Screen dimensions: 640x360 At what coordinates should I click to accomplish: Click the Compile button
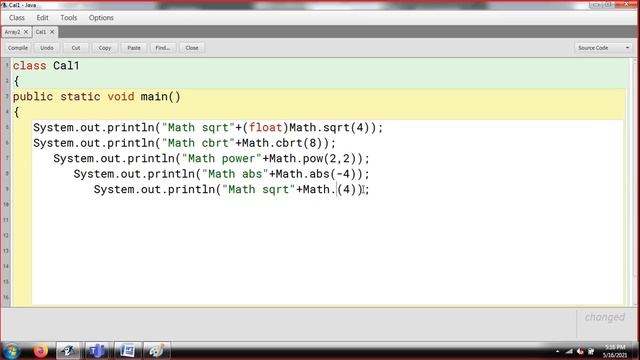(x=18, y=48)
